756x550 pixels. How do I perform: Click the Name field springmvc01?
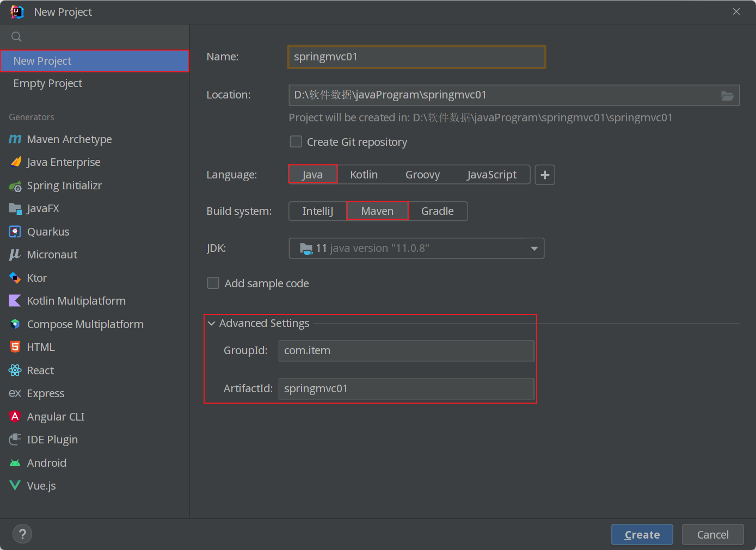coord(416,57)
